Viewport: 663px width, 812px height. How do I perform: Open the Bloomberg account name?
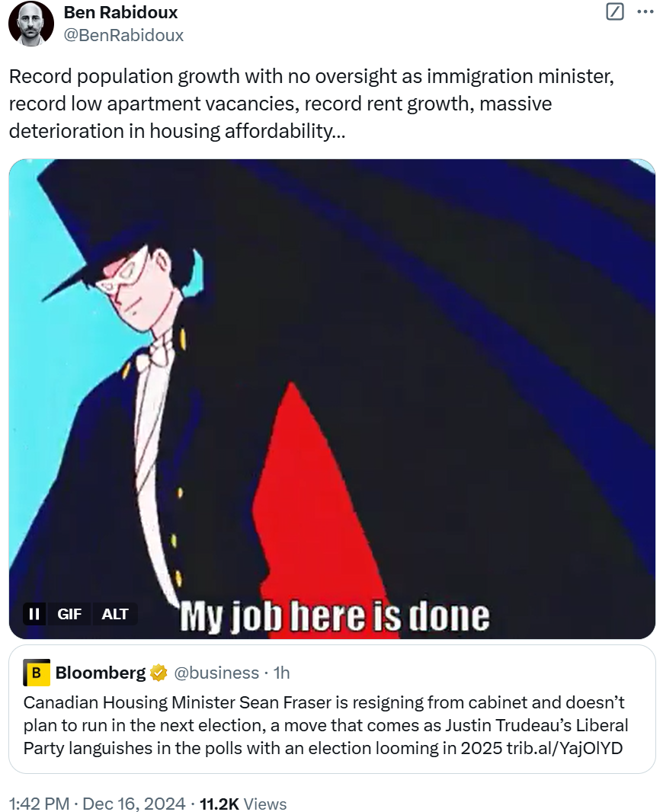[x=101, y=673]
